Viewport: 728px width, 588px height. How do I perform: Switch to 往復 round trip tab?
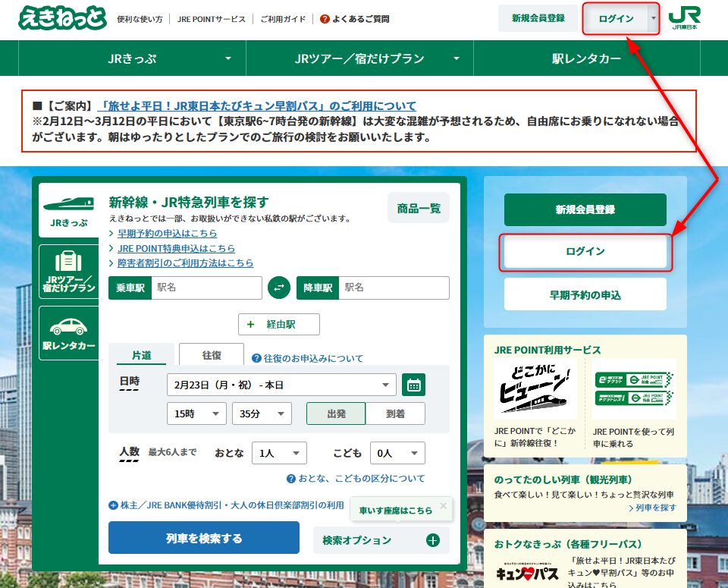pos(212,355)
